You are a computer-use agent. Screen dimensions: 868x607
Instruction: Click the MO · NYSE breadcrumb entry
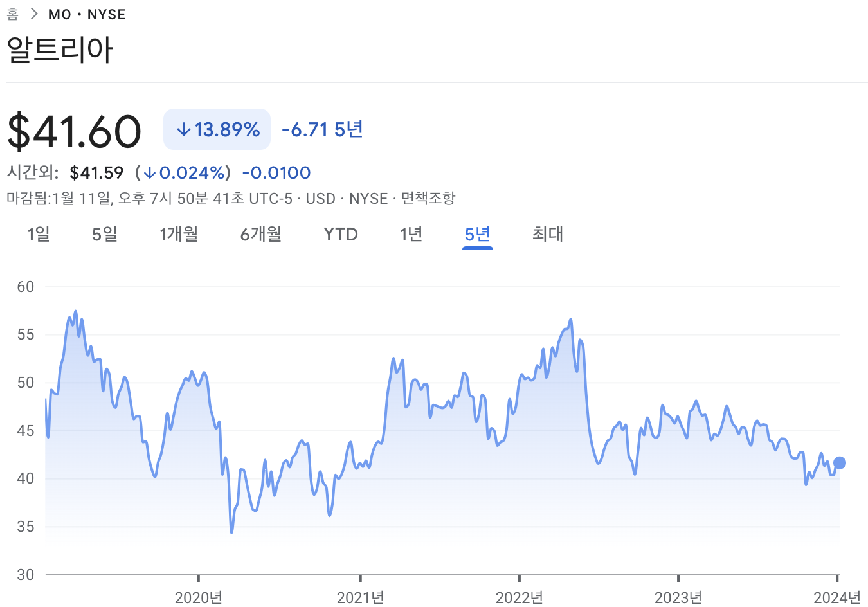pyautogui.click(x=86, y=14)
